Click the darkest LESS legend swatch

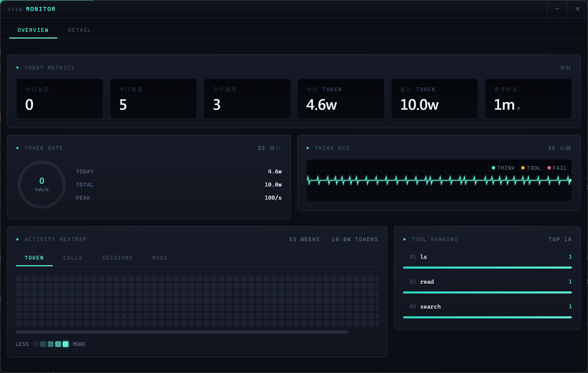[36, 344]
